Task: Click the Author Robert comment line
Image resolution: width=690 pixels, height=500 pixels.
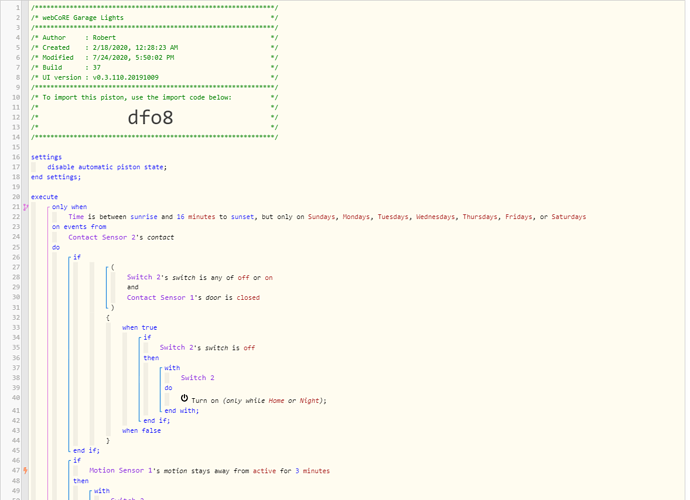Action: (x=154, y=37)
